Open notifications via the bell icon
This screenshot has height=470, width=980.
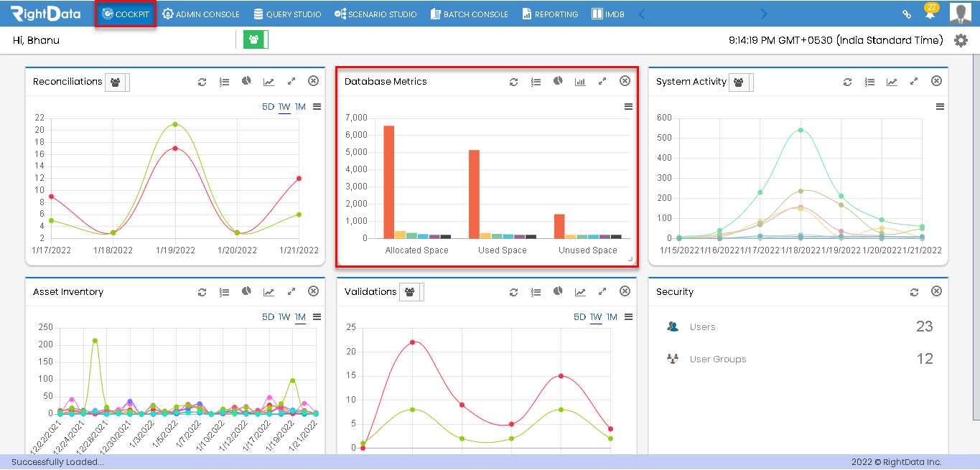pyautogui.click(x=930, y=14)
